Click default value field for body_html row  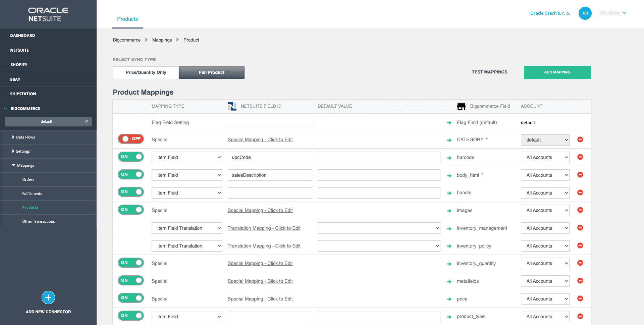(379, 175)
